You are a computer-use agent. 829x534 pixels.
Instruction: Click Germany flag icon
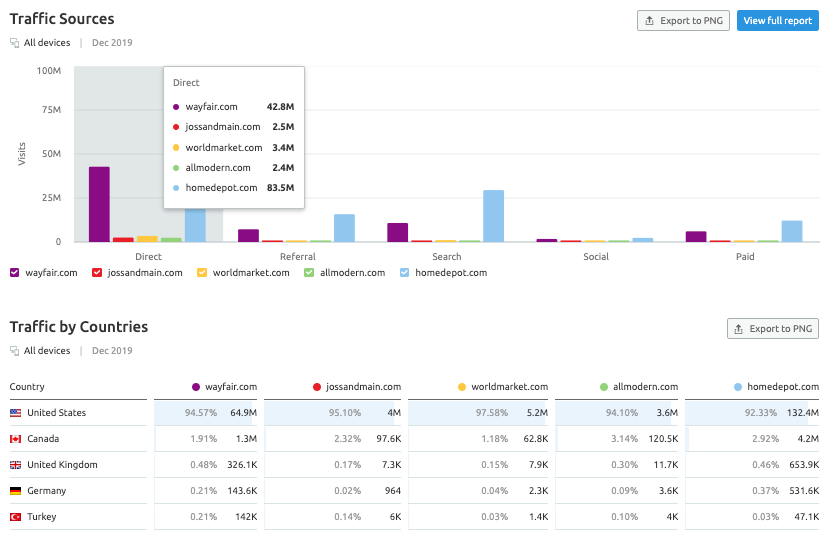click(x=16, y=491)
